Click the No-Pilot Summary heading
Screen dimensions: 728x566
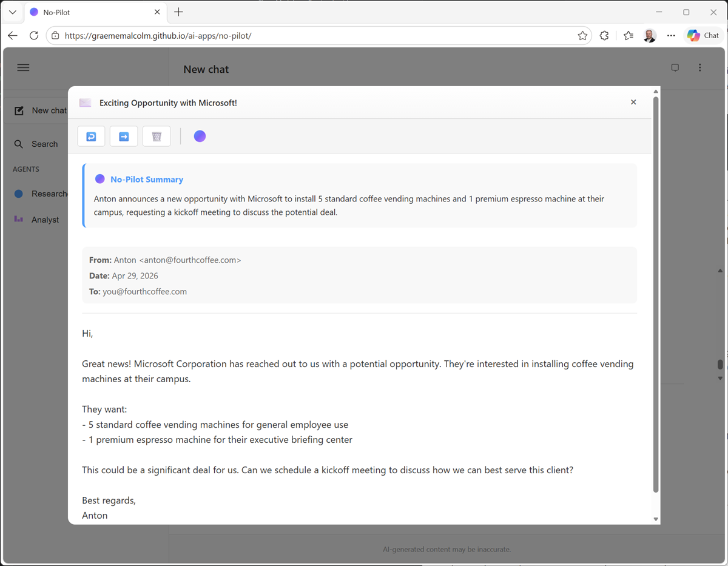pyautogui.click(x=147, y=180)
